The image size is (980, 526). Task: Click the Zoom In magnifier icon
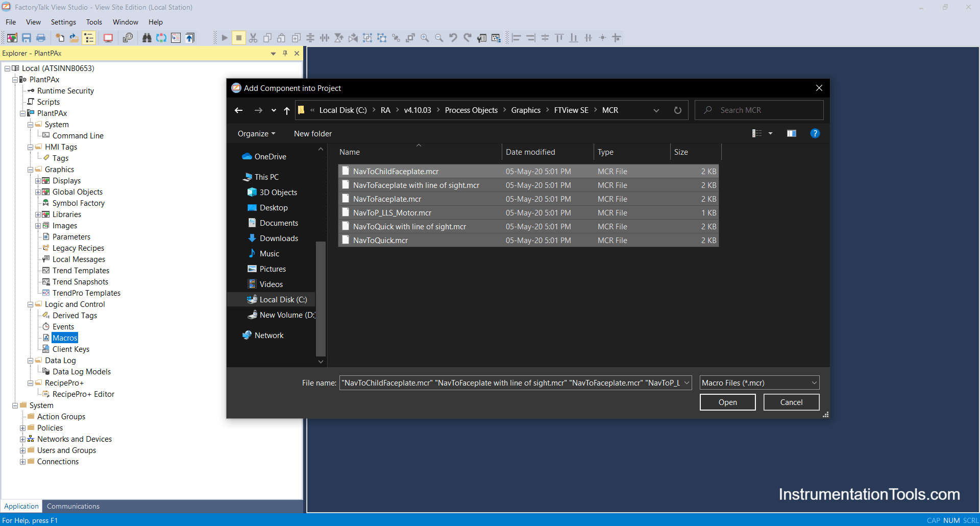425,38
